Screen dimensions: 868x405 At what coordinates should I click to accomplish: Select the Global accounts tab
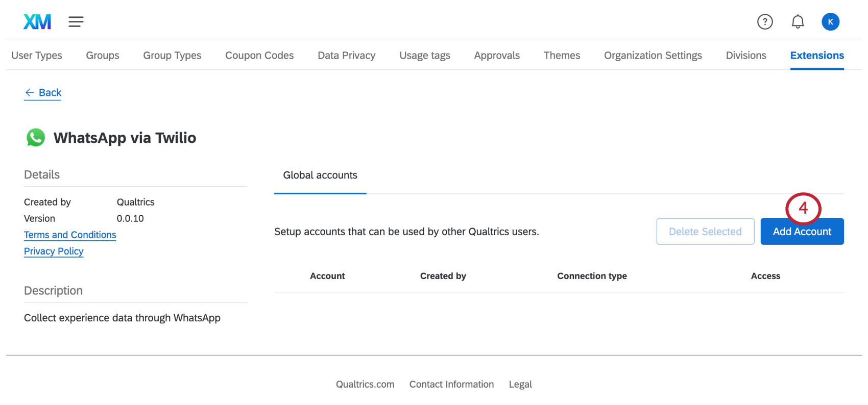click(320, 175)
